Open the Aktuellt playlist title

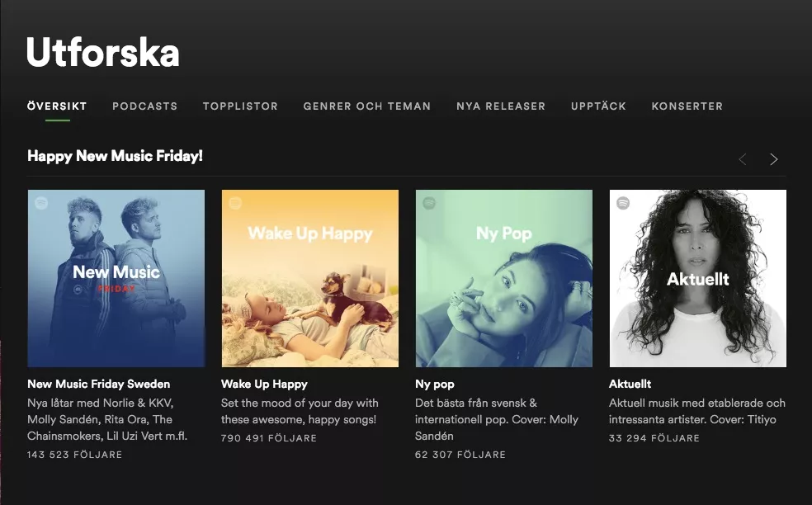pyautogui.click(x=629, y=384)
